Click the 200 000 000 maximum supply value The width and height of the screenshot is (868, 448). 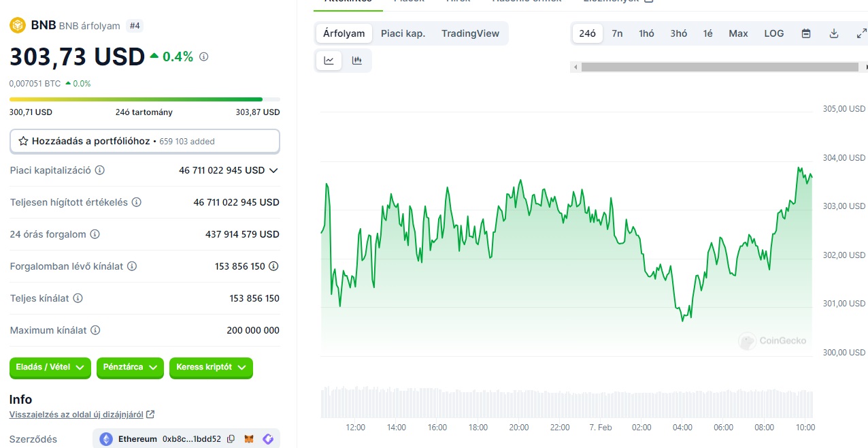[253, 330]
